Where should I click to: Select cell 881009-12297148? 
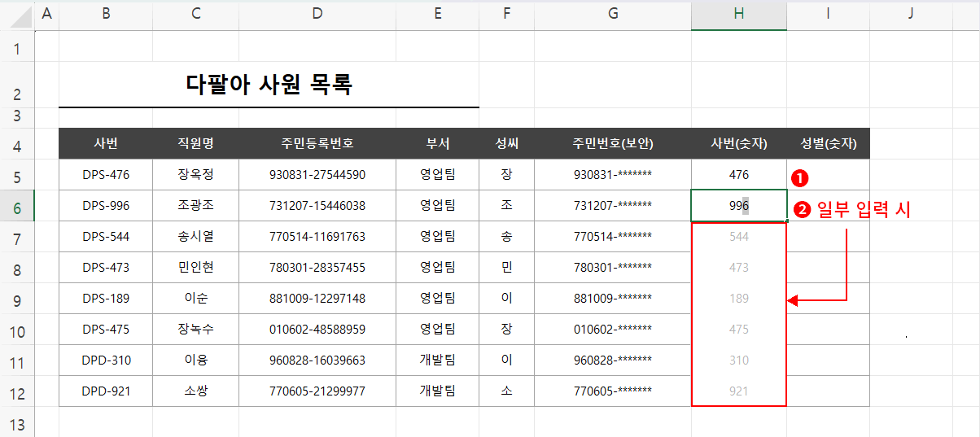317,299
